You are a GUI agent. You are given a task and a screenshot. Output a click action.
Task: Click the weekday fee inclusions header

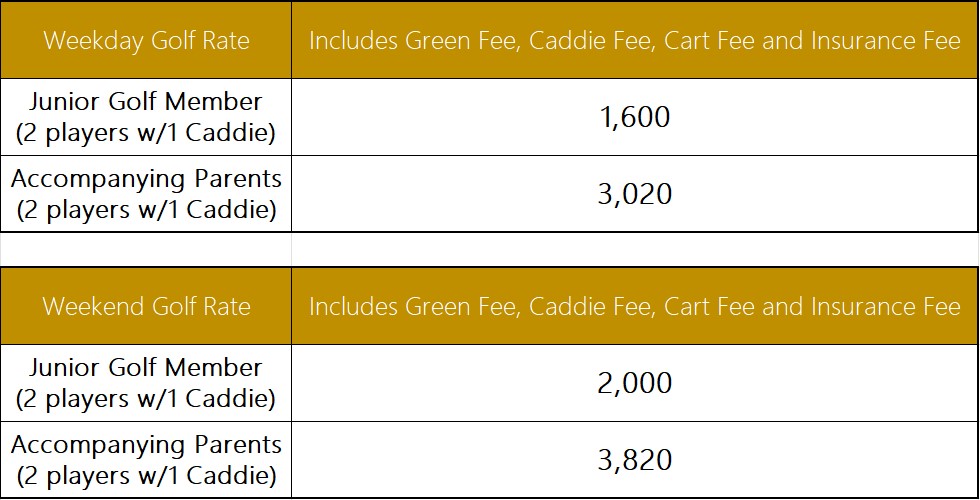tap(634, 41)
